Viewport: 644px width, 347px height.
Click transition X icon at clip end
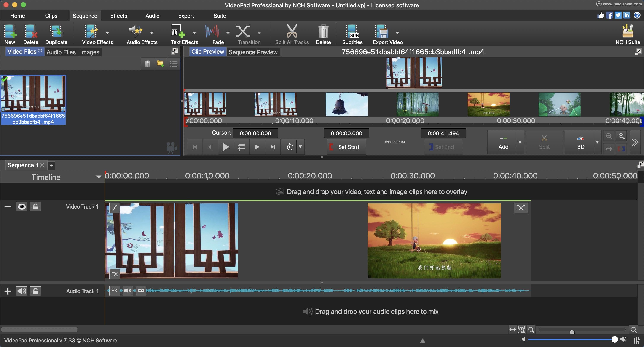coord(521,208)
